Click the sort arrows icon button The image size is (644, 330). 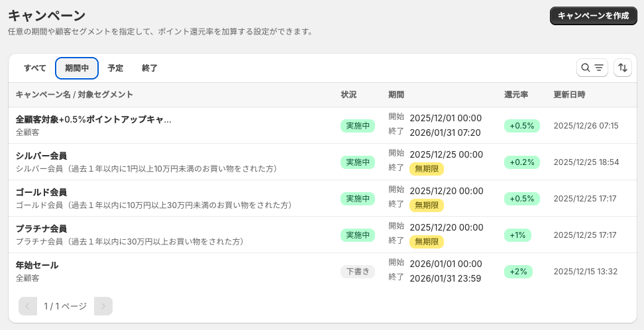coord(622,68)
